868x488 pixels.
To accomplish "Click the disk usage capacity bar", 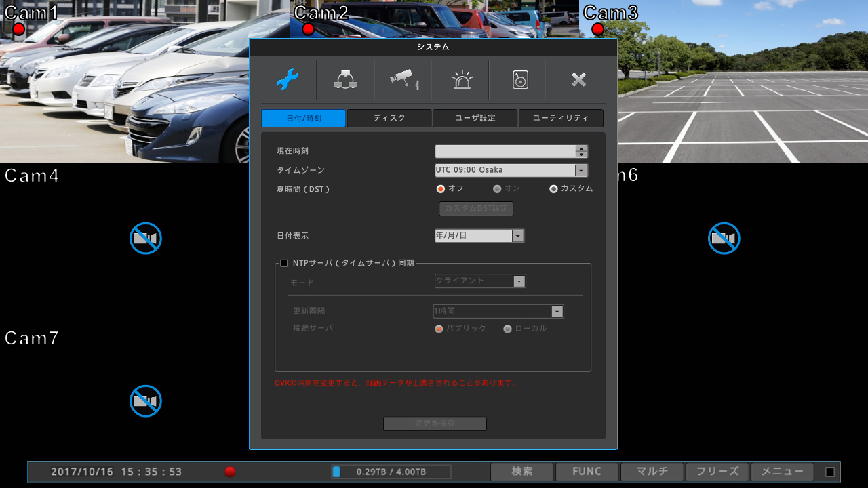I will (391, 472).
